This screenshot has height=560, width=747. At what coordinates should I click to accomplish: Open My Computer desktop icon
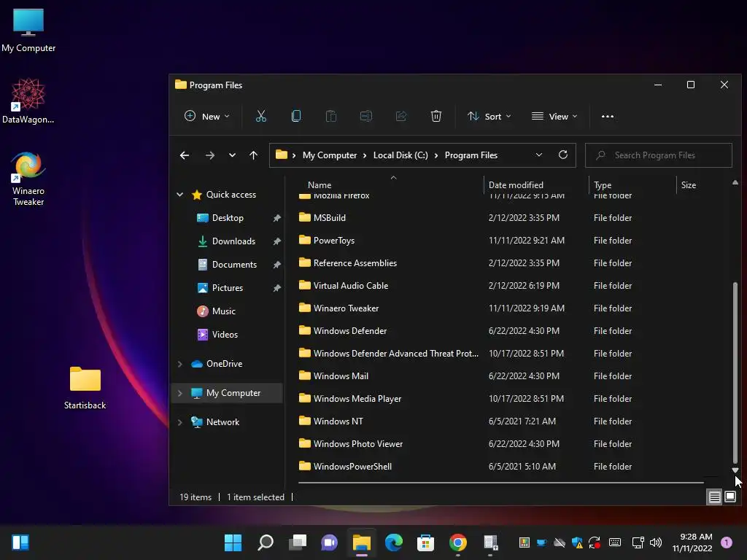[28, 31]
